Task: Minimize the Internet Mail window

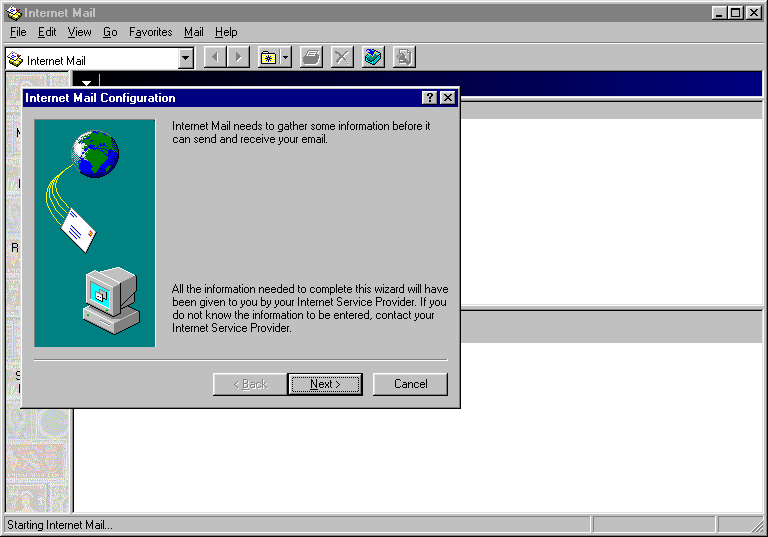Action: (719, 13)
